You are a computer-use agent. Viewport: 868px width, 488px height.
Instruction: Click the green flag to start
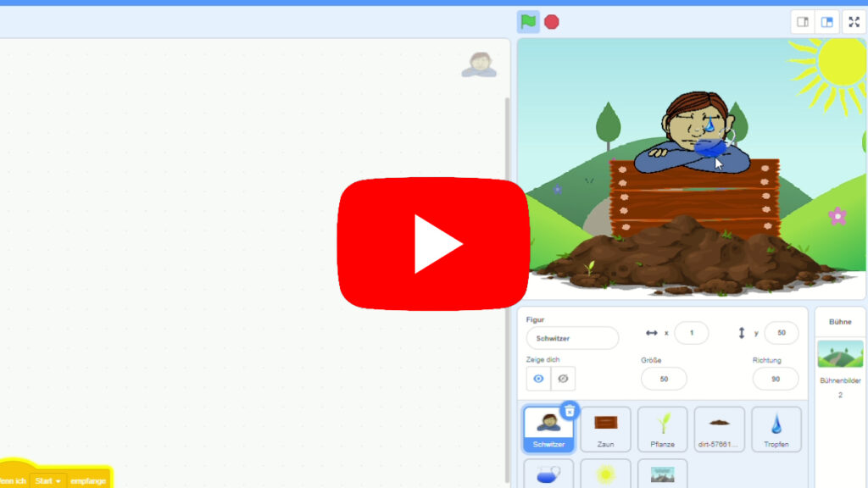528,22
